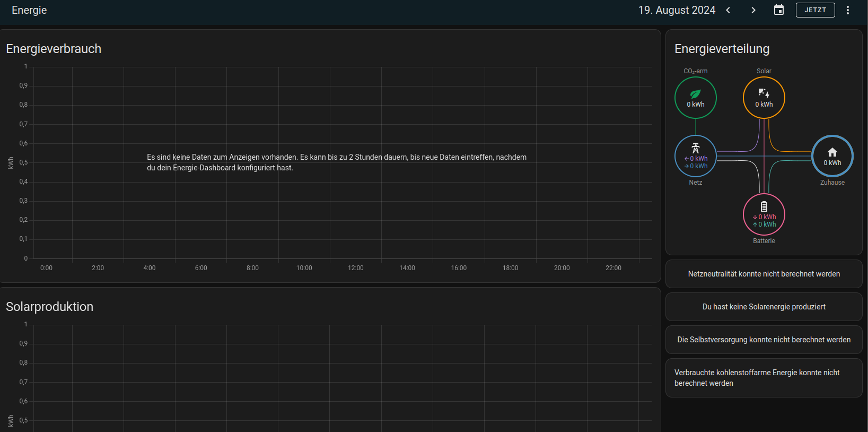Click the 12:00 label on Energieverbrauch axis
The width and height of the screenshot is (868, 432).
click(x=356, y=268)
